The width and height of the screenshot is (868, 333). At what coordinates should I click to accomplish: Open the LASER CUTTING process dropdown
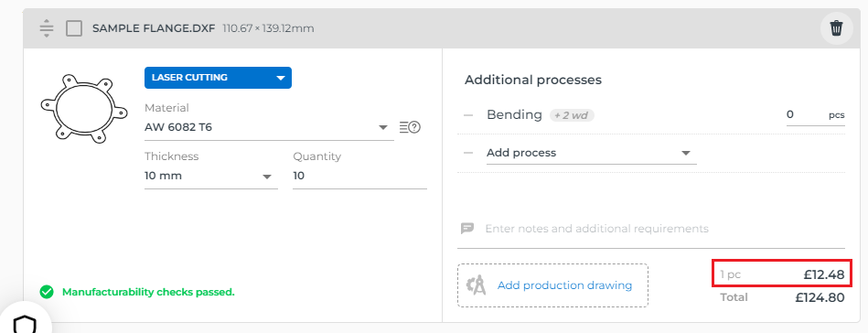pyautogui.click(x=218, y=78)
